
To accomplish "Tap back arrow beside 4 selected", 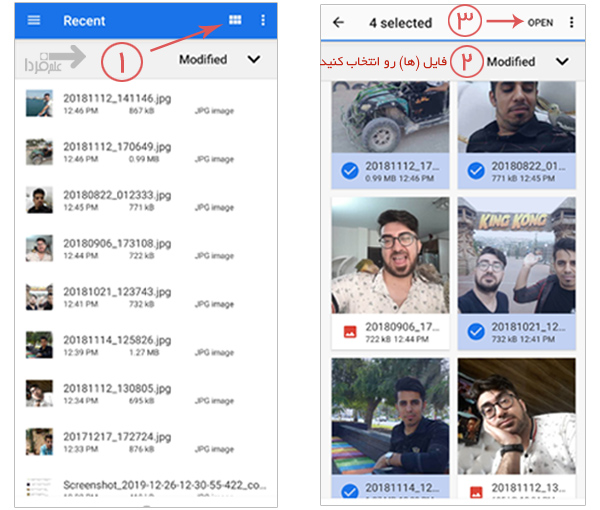I will click(x=338, y=22).
